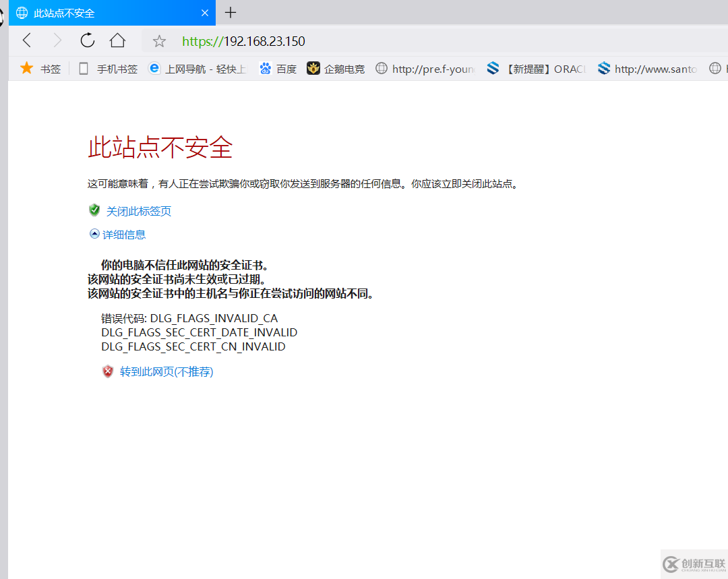The width and height of the screenshot is (728, 579).
Task: Click the 企鹅电竞 badge icon
Action: tap(313, 68)
